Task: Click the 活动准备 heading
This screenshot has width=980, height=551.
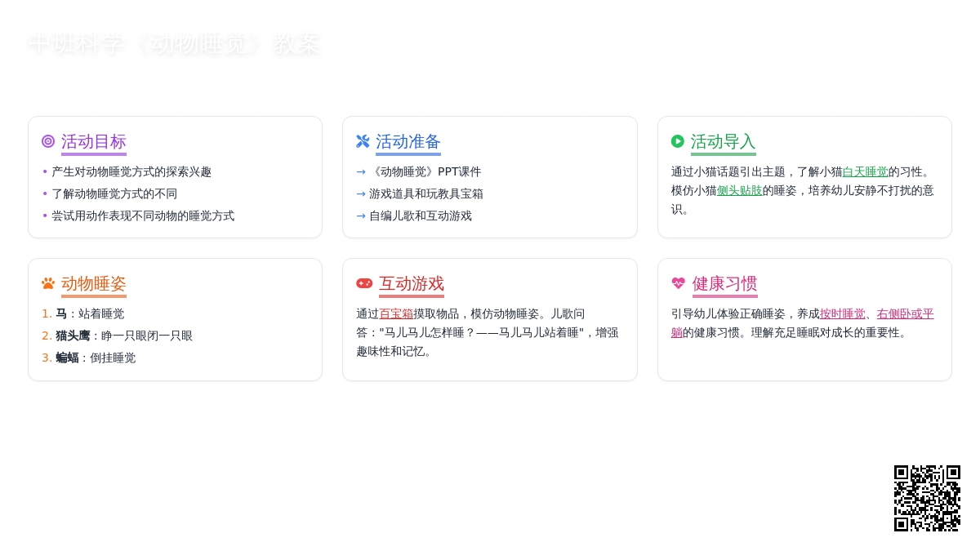Action: 408,142
